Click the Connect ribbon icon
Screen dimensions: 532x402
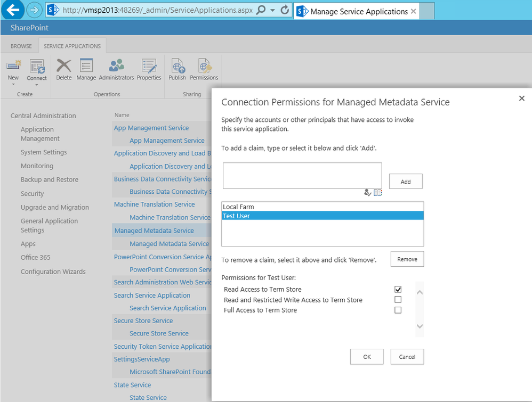point(37,65)
